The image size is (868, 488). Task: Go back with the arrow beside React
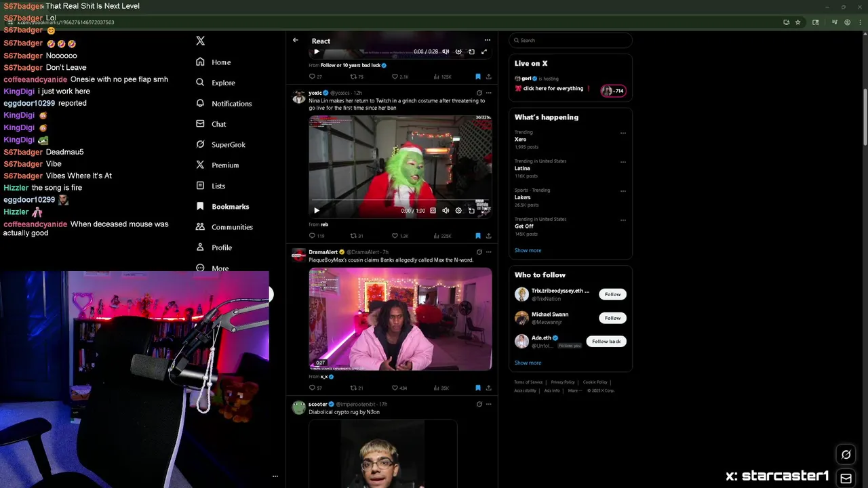click(x=296, y=41)
